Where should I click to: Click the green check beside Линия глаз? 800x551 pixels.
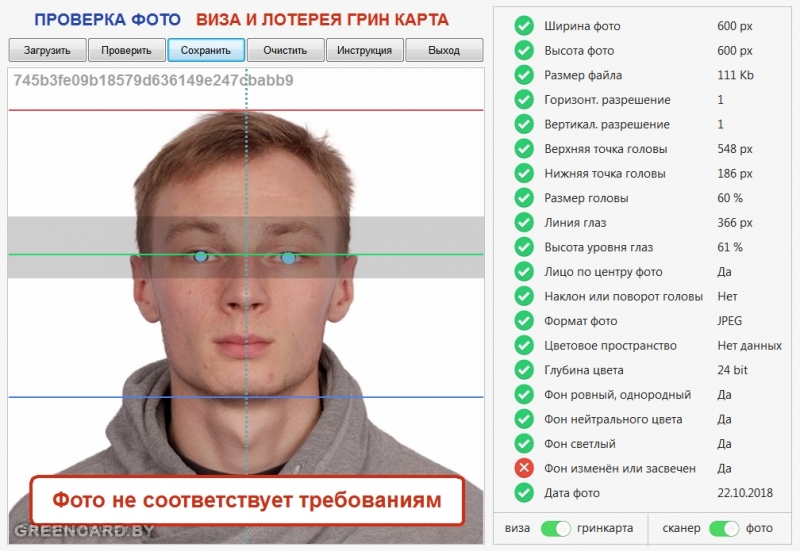click(x=524, y=222)
